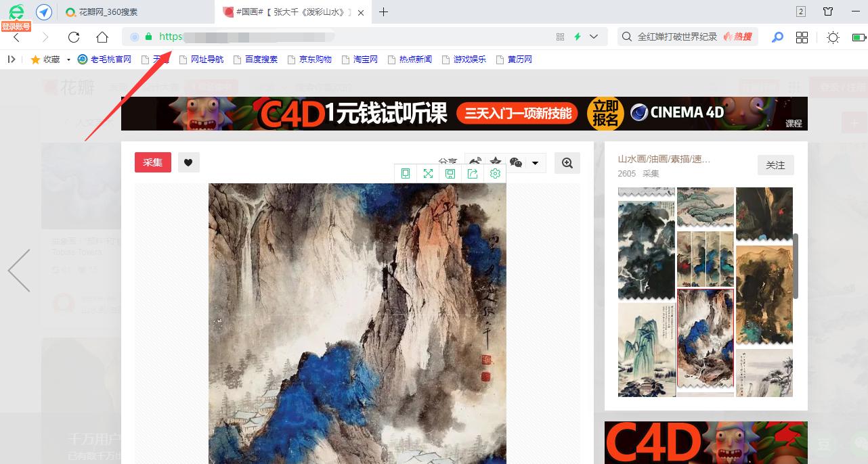Follow the board using the 关注 button
868x464 pixels.
click(775, 164)
